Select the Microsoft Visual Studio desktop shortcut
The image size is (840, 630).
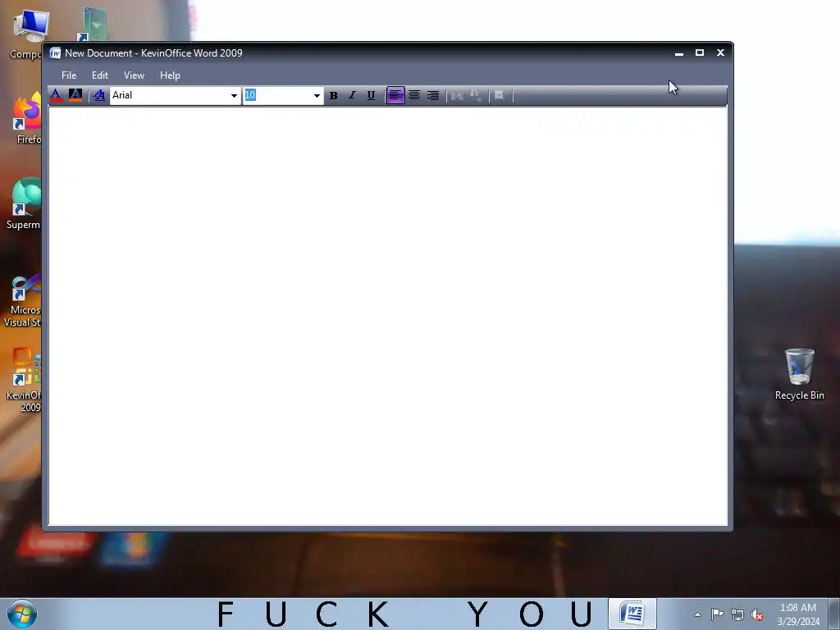point(24,300)
